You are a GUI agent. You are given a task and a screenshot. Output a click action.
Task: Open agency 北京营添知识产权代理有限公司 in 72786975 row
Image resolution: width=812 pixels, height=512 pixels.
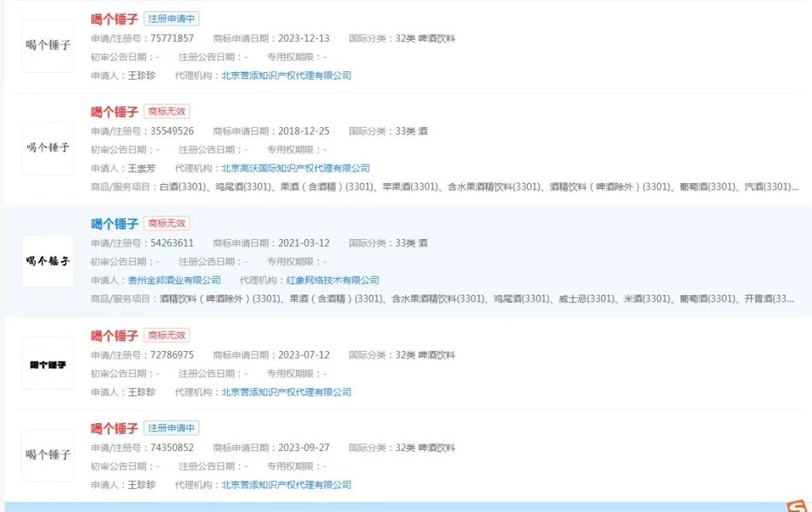286,392
